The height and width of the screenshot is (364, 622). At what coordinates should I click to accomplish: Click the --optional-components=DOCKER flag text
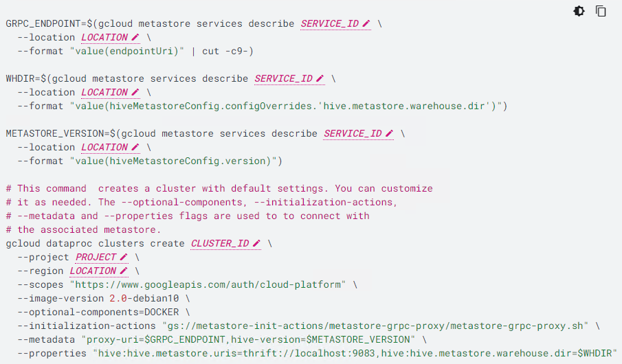click(x=98, y=312)
